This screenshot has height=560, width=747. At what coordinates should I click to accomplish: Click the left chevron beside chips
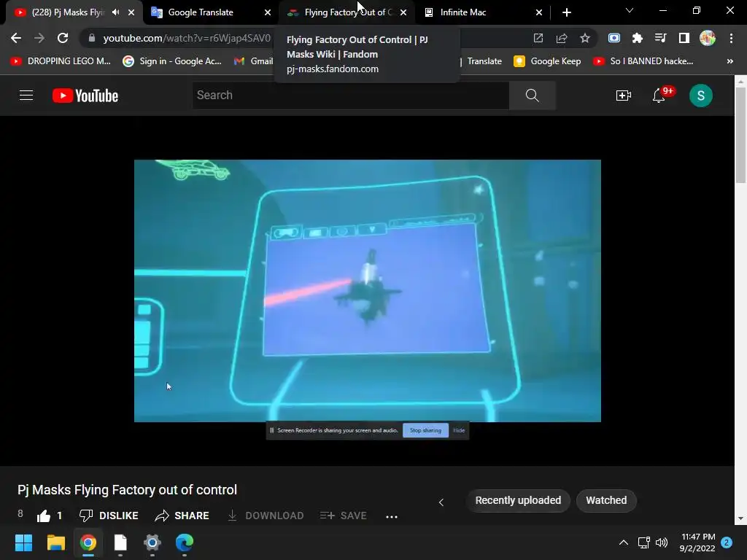click(441, 502)
